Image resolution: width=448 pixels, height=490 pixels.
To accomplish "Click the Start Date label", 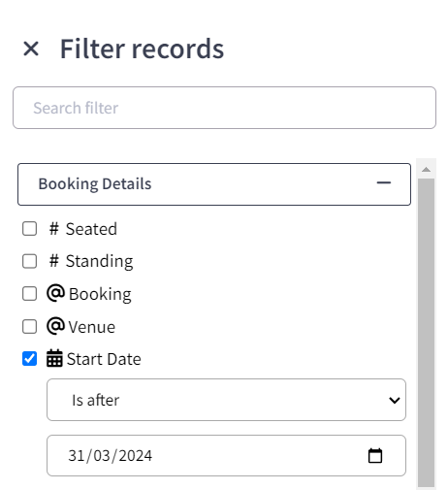I will point(104,359).
